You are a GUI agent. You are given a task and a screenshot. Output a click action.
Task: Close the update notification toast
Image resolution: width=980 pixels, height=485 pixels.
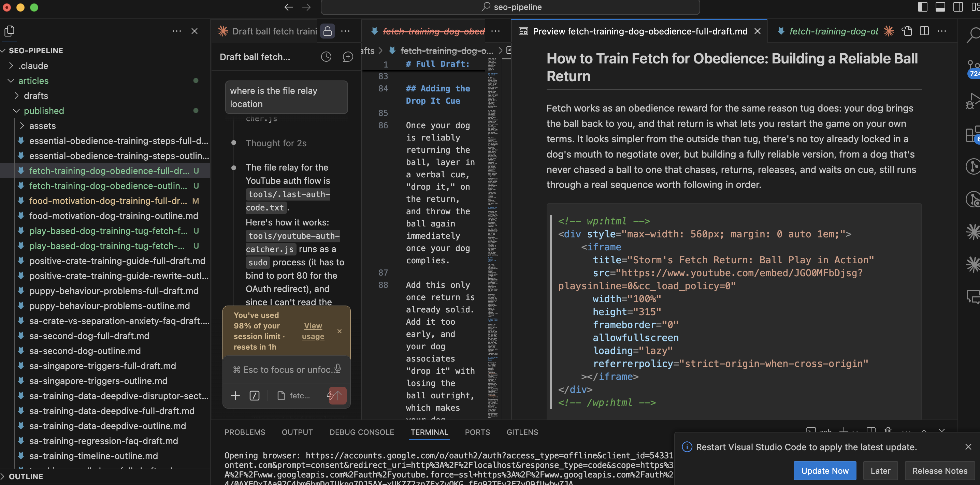tap(968, 446)
